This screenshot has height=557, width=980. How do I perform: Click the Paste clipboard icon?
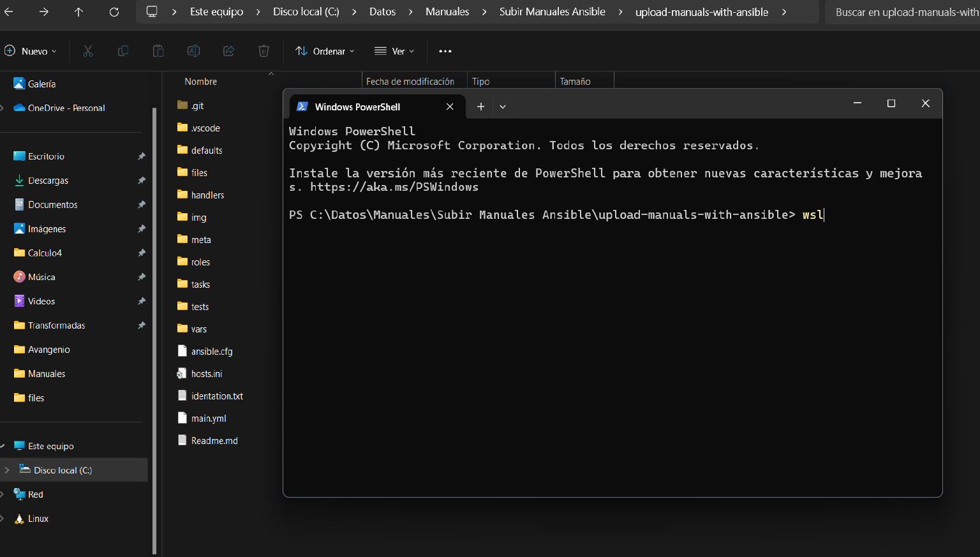158,51
